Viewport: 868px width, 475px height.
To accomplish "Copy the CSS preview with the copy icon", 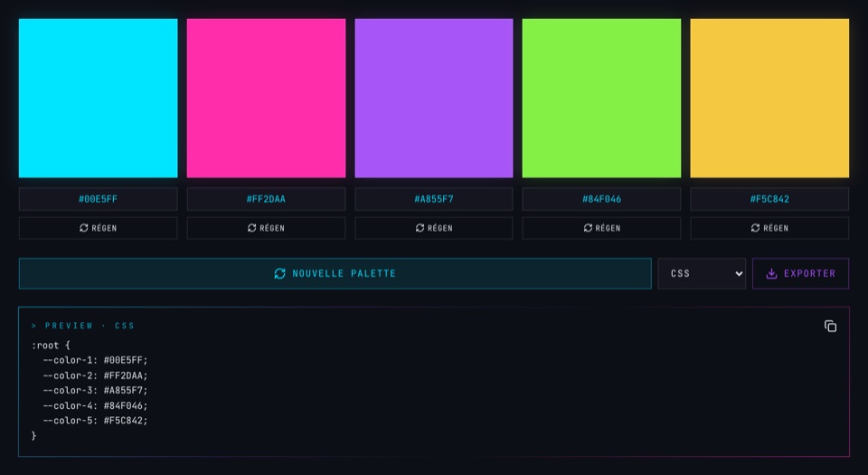I will click(x=830, y=326).
